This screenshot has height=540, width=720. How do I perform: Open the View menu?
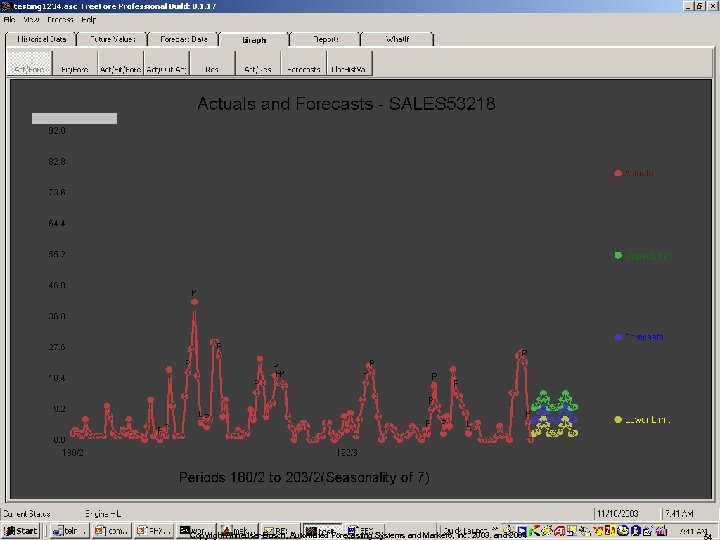31,20
